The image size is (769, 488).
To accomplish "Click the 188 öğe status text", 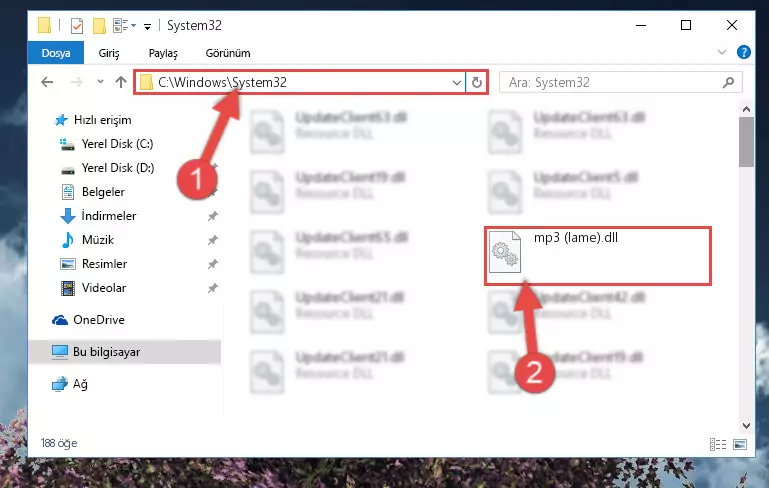I will pyautogui.click(x=59, y=443).
